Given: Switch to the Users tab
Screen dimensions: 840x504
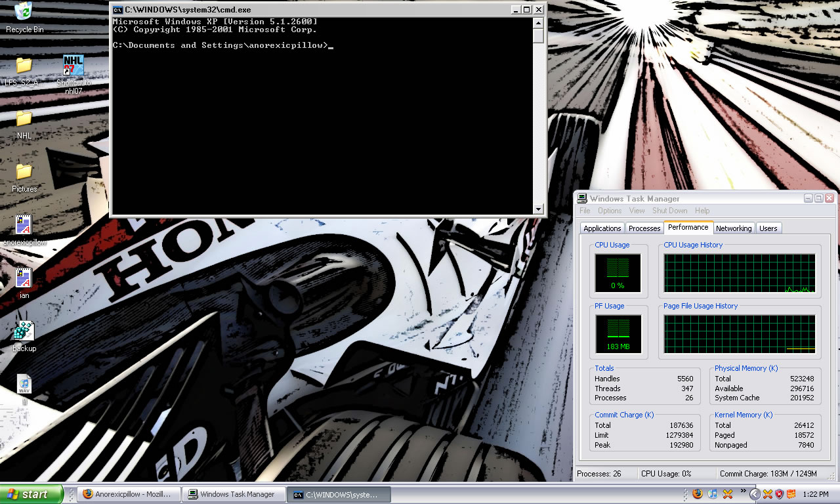Looking at the screenshot, I should 768,228.
